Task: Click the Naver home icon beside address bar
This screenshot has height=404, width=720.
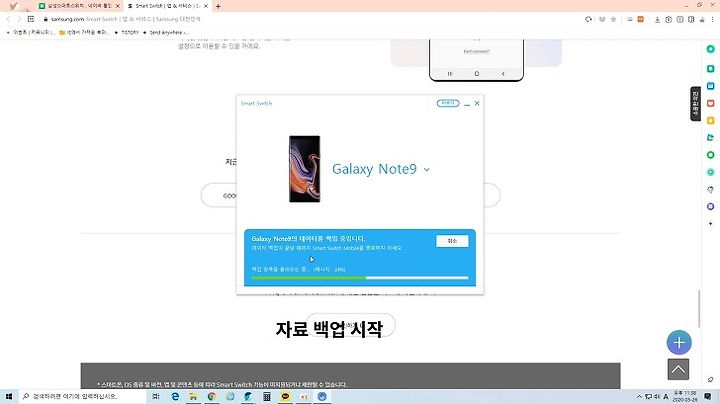Action: coord(31,19)
